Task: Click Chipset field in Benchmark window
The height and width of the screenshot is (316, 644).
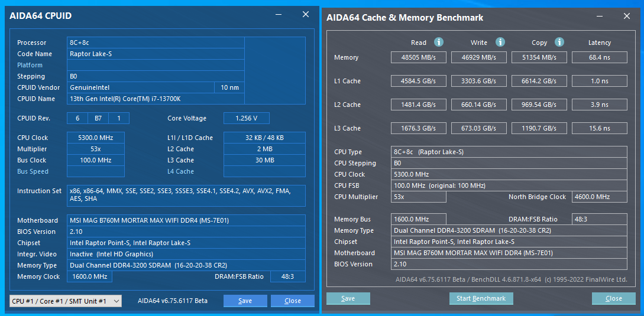Action: click(509, 242)
